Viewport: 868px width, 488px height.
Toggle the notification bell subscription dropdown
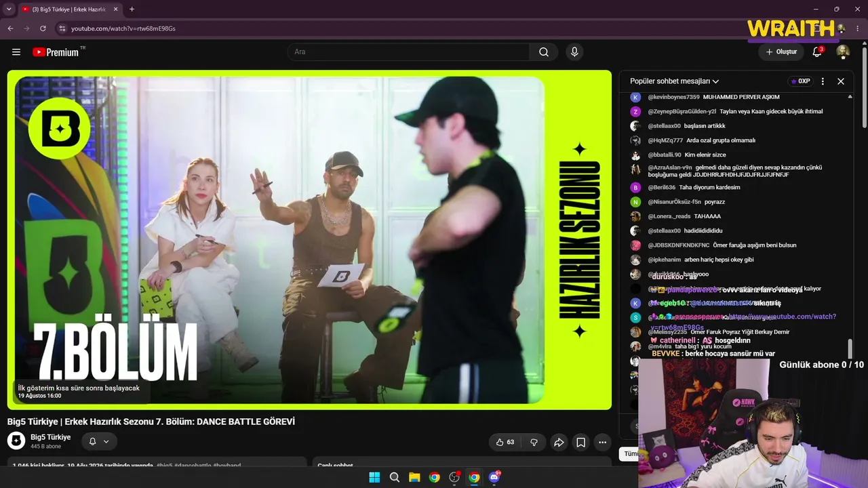[x=99, y=442]
